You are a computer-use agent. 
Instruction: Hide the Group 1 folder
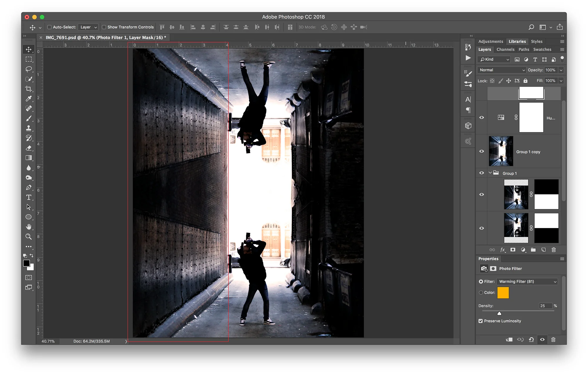[x=481, y=173]
